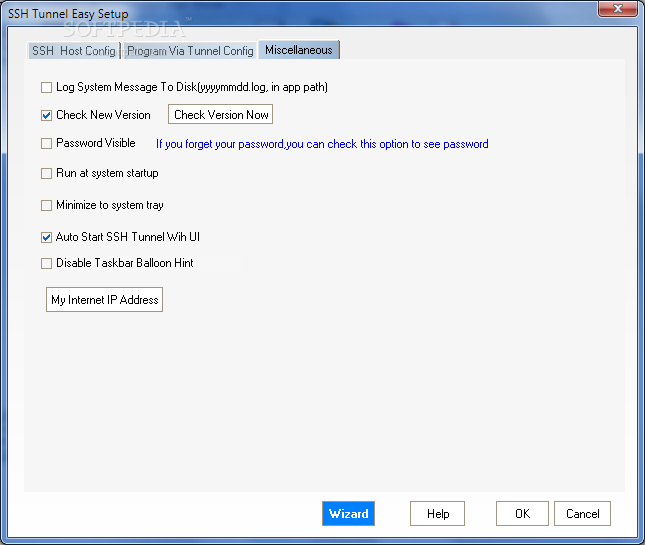The image size is (645, 545).
Task: Enable Run at system startup
Action: pos(46,173)
